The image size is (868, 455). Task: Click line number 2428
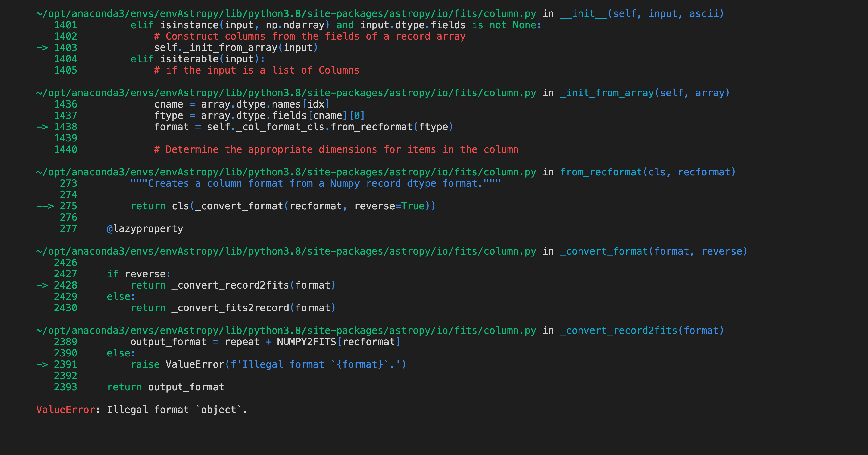click(65, 285)
